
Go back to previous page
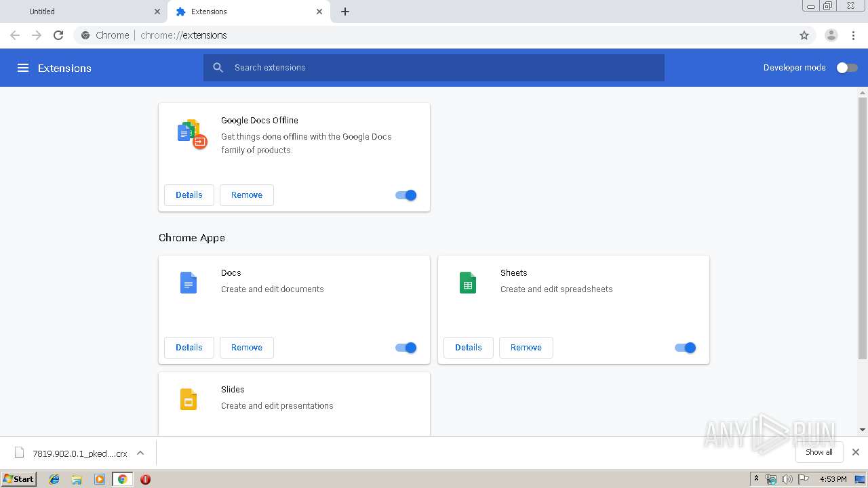(x=15, y=35)
